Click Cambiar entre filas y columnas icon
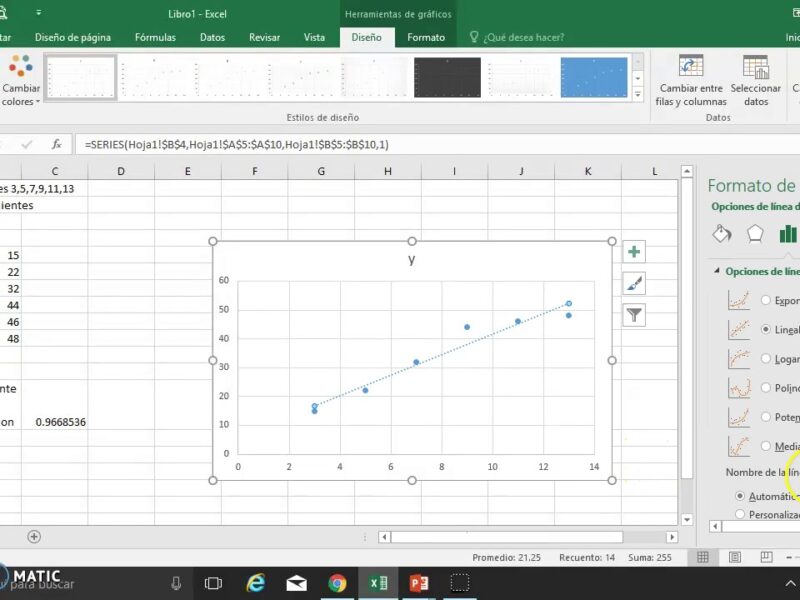Viewport: 800px width, 600px height. [x=691, y=68]
